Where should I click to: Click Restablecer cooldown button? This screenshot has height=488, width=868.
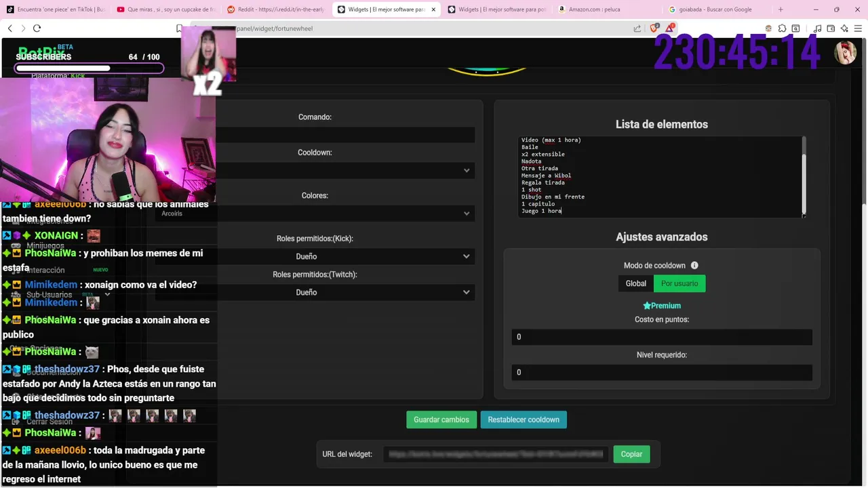(524, 420)
